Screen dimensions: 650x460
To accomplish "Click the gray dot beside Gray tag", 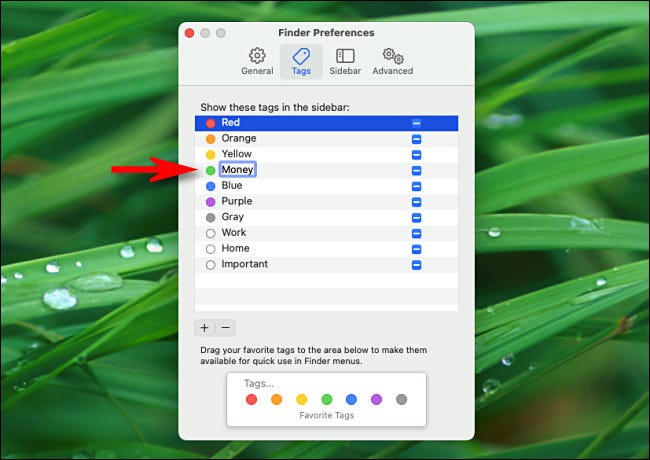I will tap(210, 218).
